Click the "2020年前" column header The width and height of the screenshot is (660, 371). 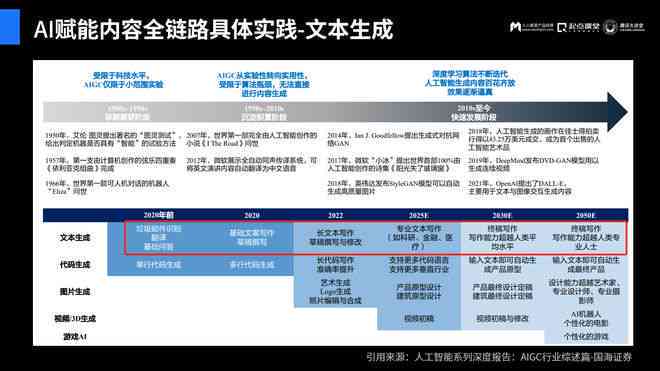coord(158,215)
